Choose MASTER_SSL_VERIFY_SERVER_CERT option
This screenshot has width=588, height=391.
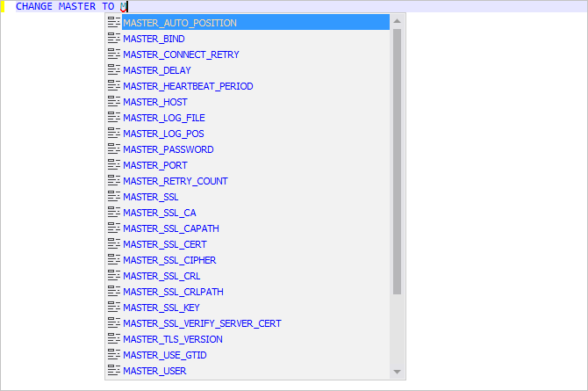coord(247,323)
